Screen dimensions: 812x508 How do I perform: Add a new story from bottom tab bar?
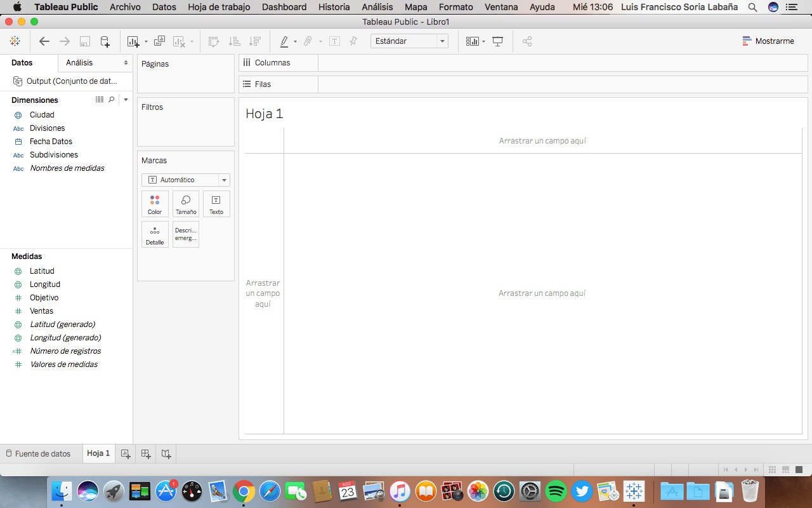166,454
